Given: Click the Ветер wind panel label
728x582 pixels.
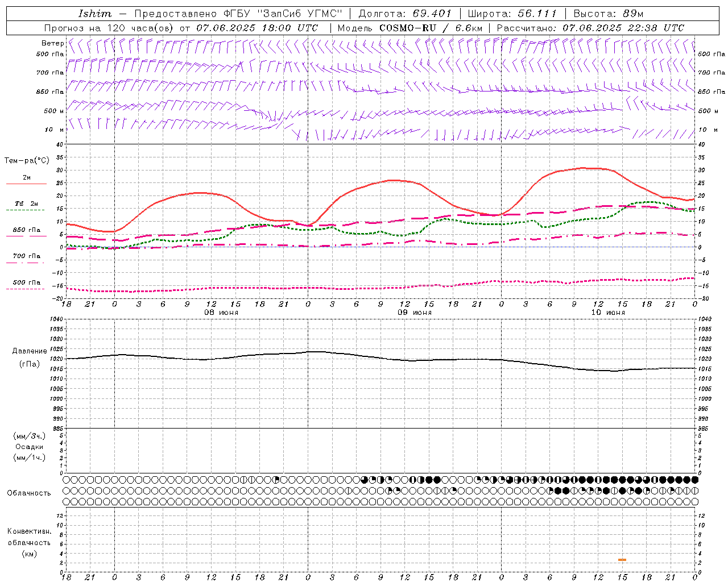Looking at the screenshot, I should point(52,43).
